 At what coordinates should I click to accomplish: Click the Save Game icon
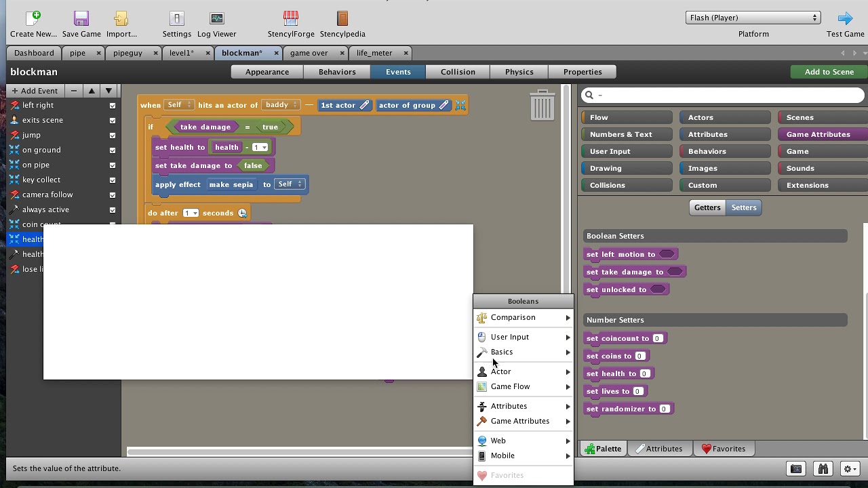click(x=81, y=18)
